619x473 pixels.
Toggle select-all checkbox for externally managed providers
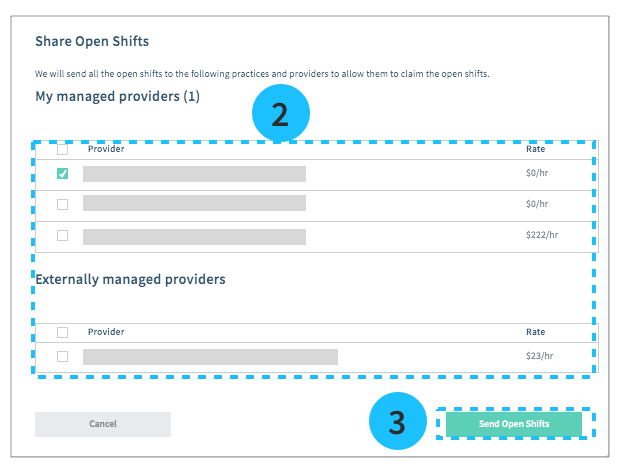(63, 332)
